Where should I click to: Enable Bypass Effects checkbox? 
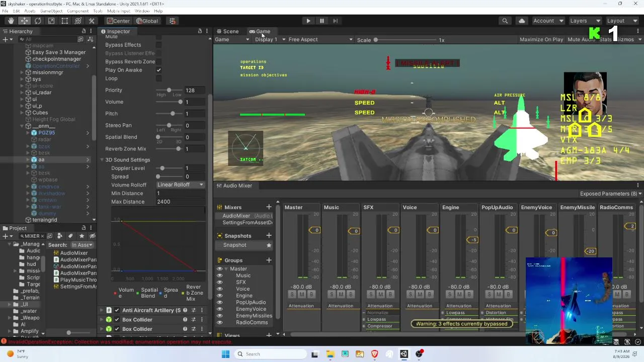pyautogui.click(x=159, y=45)
